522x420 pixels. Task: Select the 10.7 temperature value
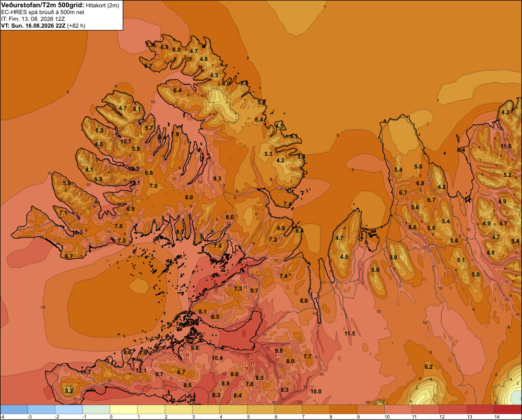coord(126,141)
